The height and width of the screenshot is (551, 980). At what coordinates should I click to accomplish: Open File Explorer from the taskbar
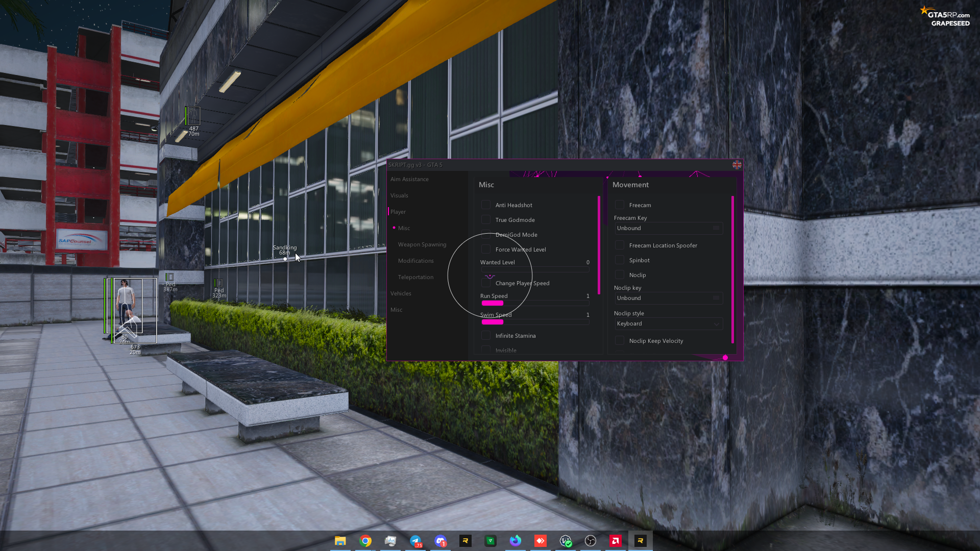[x=340, y=541]
